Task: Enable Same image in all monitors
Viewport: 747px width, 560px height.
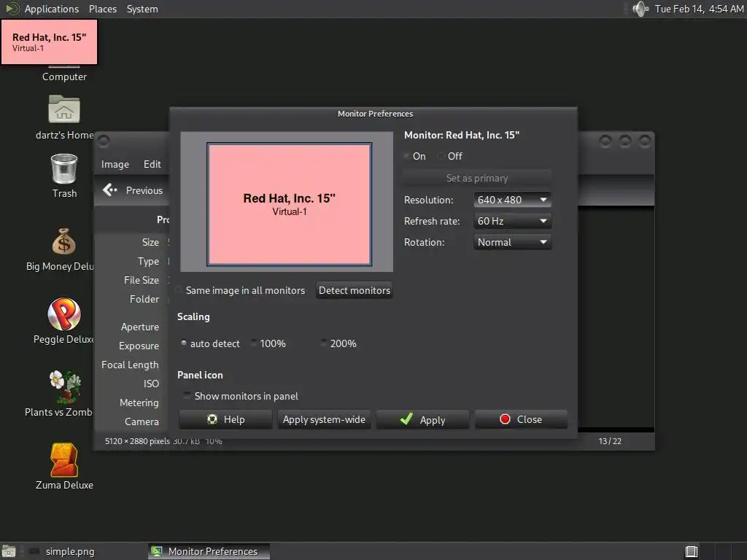Action: tap(178, 290)
